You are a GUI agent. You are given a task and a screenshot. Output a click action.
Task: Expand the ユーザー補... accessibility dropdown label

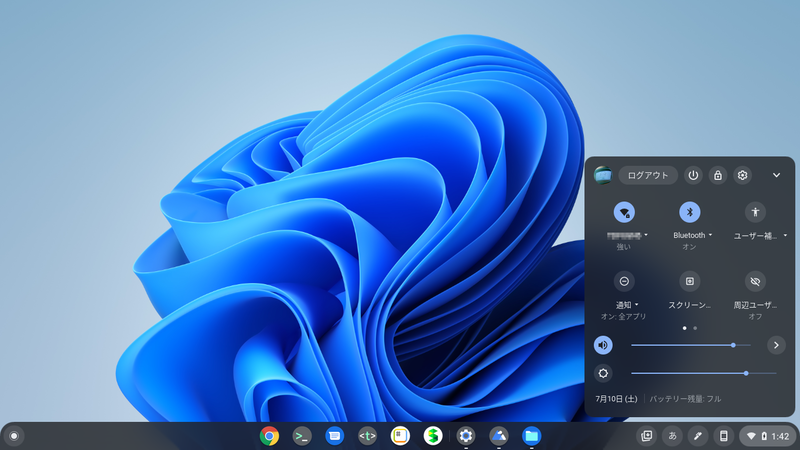pyautogui.click(x=759, y=236)
